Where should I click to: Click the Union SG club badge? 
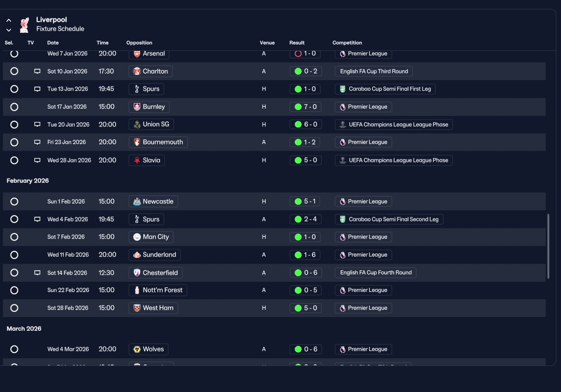click(137, 124)
